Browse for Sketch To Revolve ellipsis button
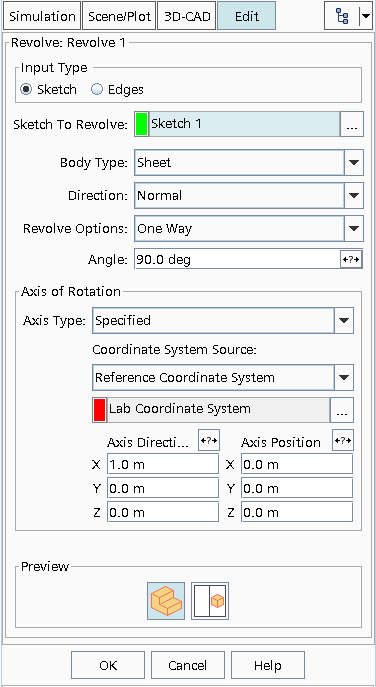The height and width of the screenshot is (687, 376). (352, 124)
